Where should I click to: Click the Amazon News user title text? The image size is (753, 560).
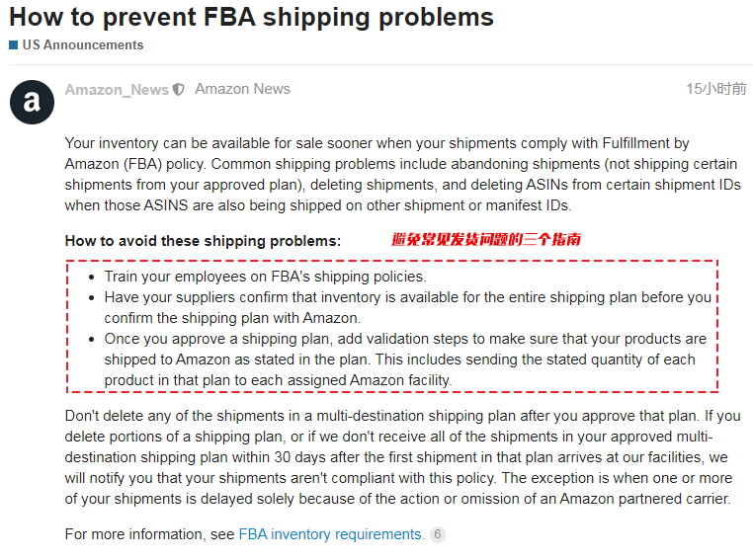point(242,89)
